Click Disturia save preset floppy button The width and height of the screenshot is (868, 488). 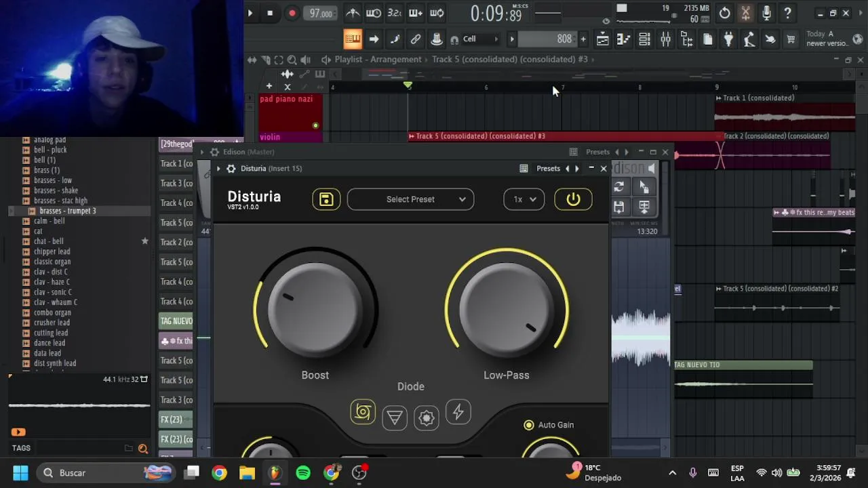pos(326,199)
